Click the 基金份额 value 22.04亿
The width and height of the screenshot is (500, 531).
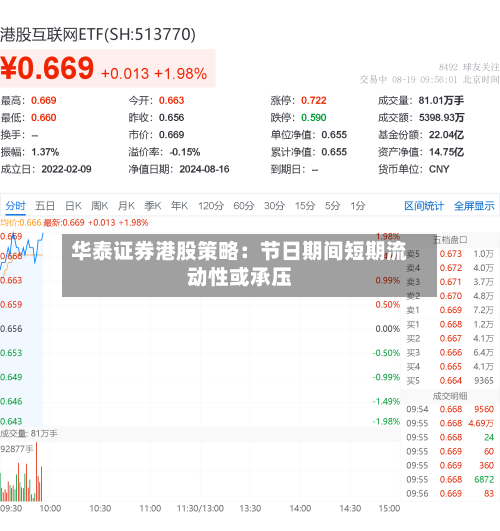(446, 135)
